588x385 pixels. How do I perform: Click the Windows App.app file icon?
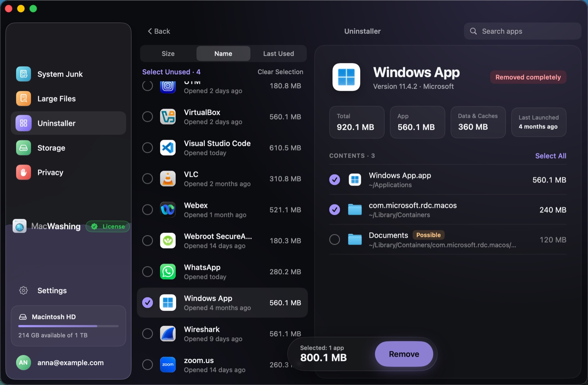click(355, 180)
